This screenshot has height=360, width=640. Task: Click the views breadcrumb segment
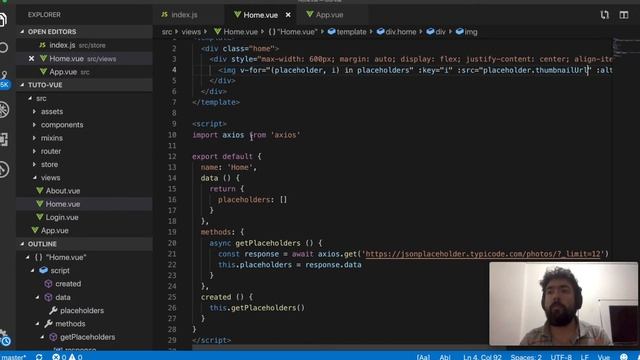coord(191,32)
